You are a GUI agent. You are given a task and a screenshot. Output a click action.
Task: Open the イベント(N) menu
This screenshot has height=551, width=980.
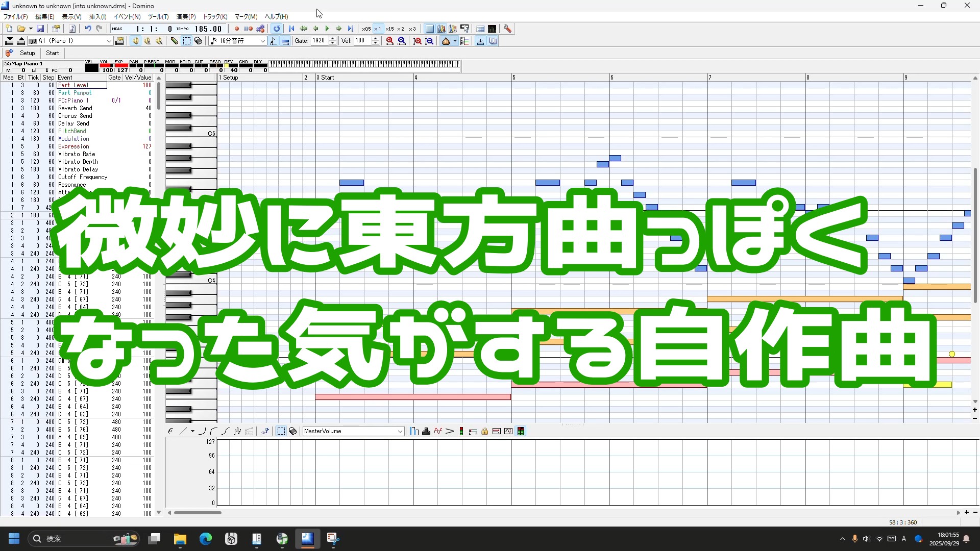point(127,17)
